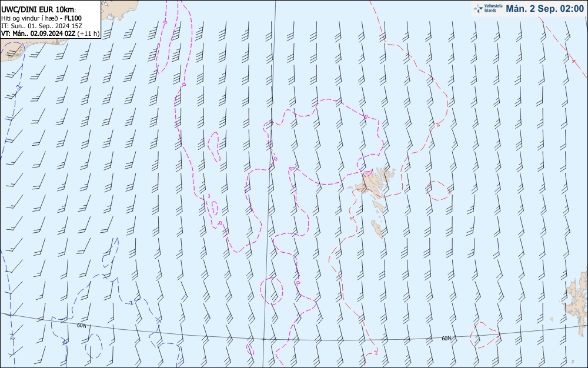This screenshot has height=368, width=588.
Task: Click the Veðurstofa Íslands logo
Action: tap(488, 9)
